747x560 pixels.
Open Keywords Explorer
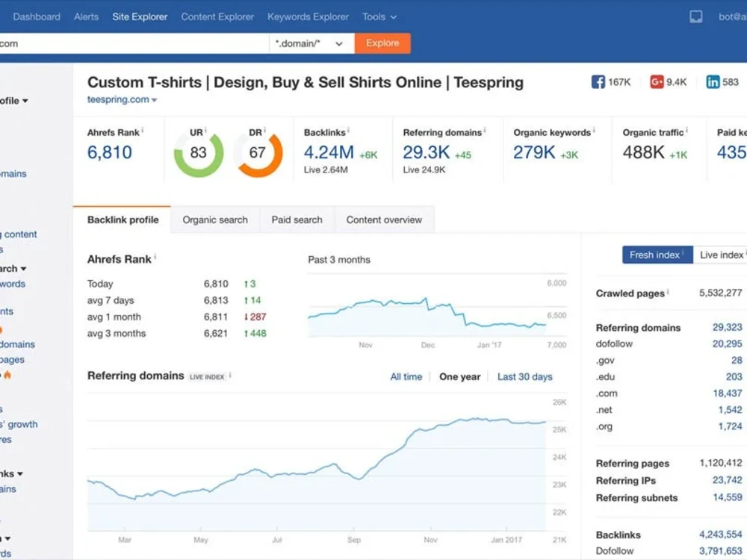click(308, 16)
